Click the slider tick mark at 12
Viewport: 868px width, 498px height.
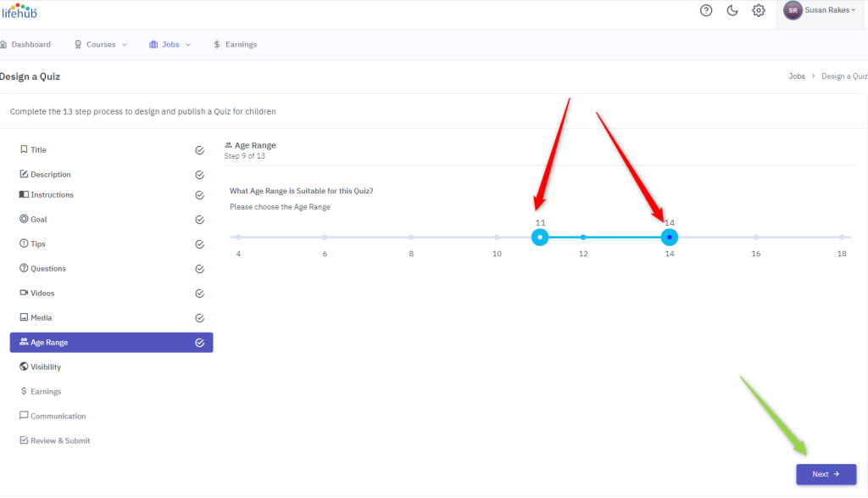click(x=583, y=237)
